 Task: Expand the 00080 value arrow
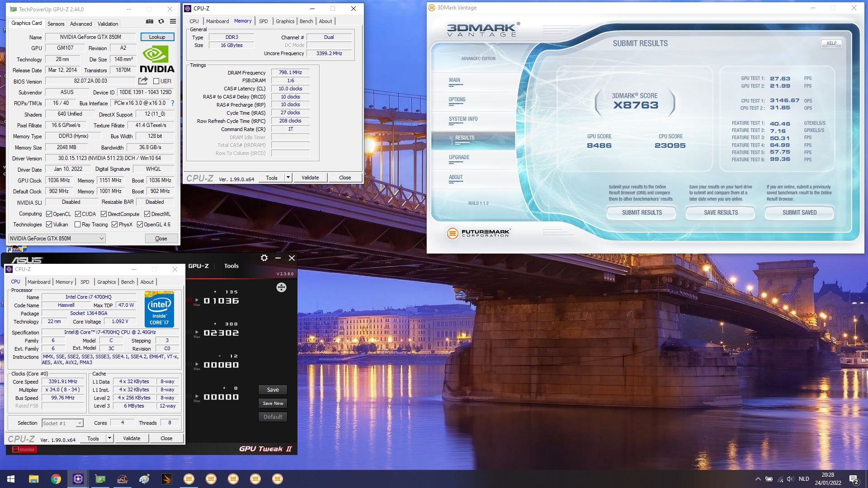click(x=197, y=364)
